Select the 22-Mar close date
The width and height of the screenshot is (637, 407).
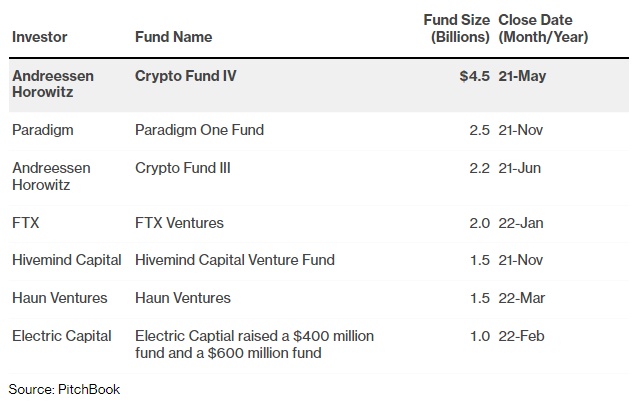(521, 298)
